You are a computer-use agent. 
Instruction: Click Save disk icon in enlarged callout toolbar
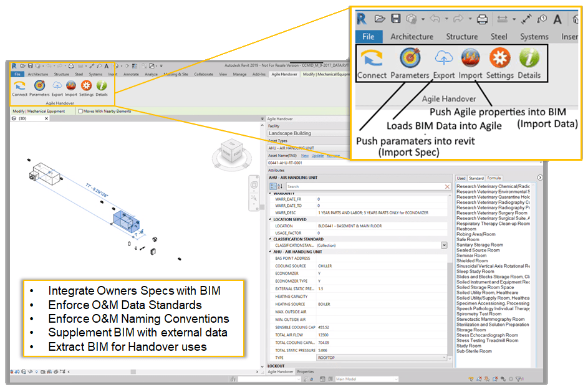(395, 18)
